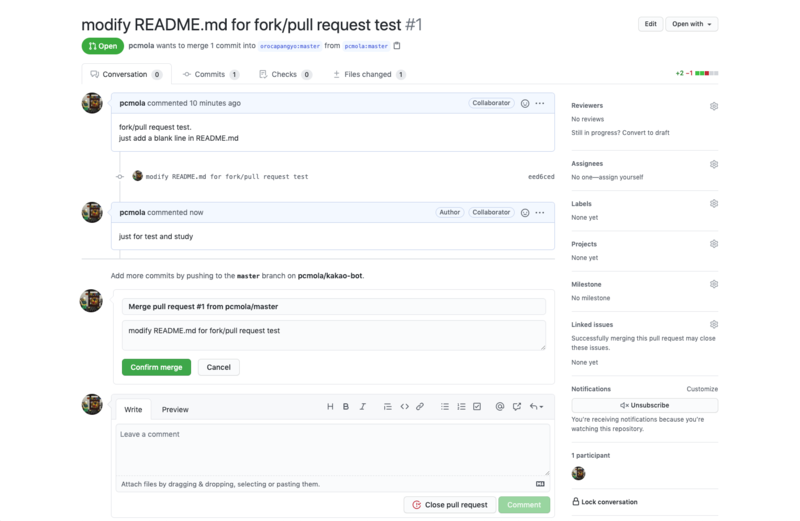Insert a link in comment editor
Image resolution: width=800 pixels, height=521 pixels.
click(420, 407)
